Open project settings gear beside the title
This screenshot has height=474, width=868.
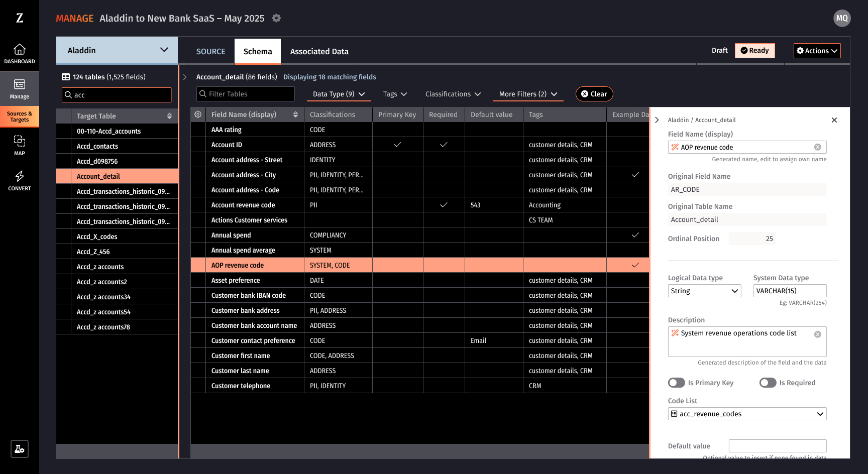[276, 18]
